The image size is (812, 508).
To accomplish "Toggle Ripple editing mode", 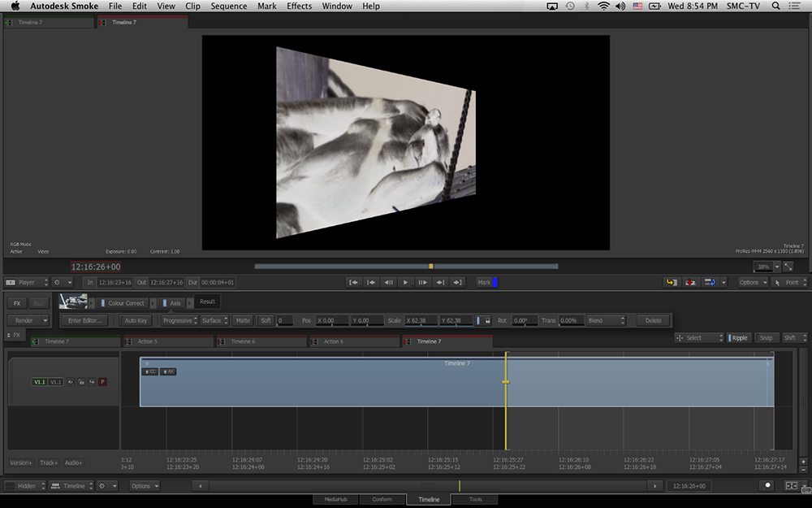I will click(739, 337).
